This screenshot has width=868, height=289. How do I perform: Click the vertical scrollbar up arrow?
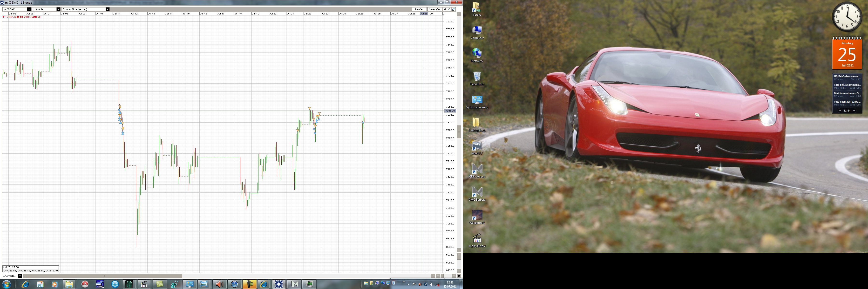point(459,14)
